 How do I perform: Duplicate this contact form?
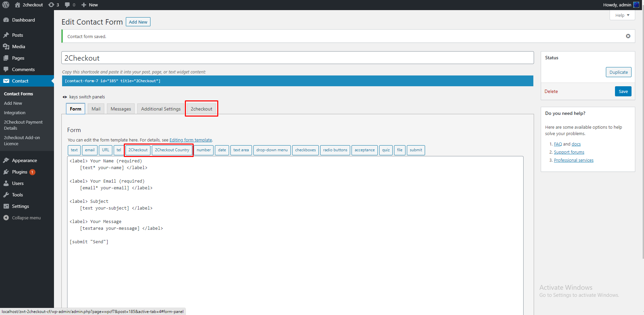(x=618, y=72)
